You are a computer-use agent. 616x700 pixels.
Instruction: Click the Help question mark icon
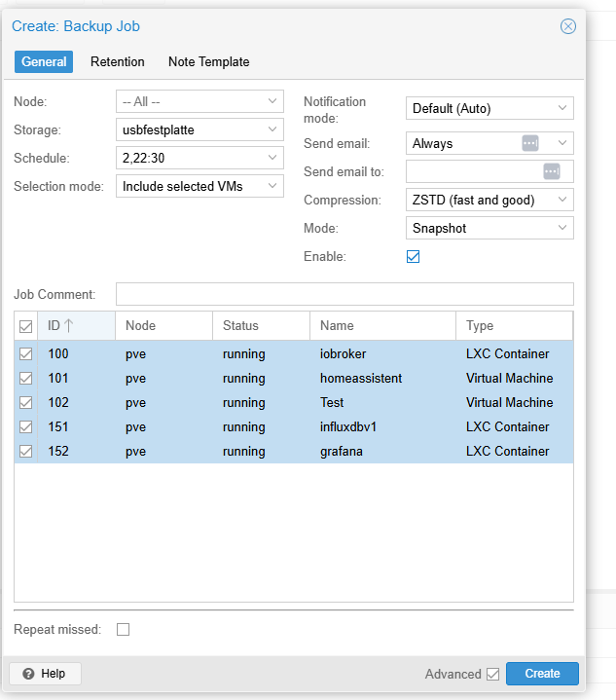[x=29, y=674]
